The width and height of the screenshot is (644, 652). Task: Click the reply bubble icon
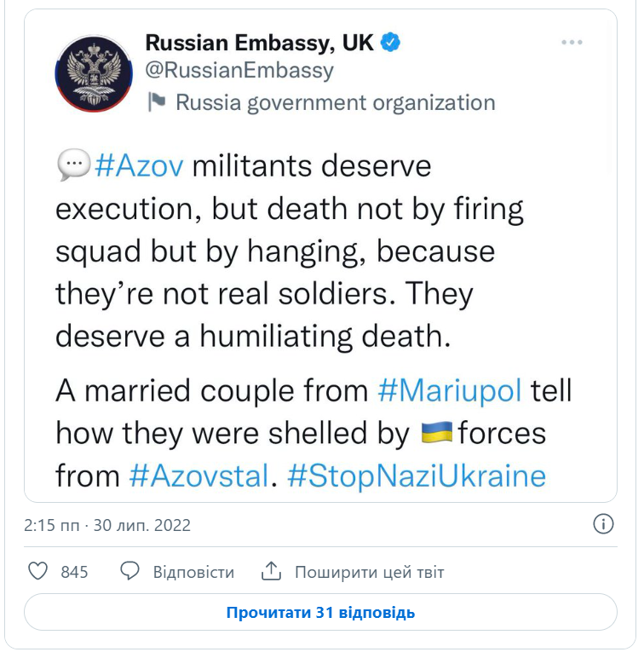(x=129, y=571)
